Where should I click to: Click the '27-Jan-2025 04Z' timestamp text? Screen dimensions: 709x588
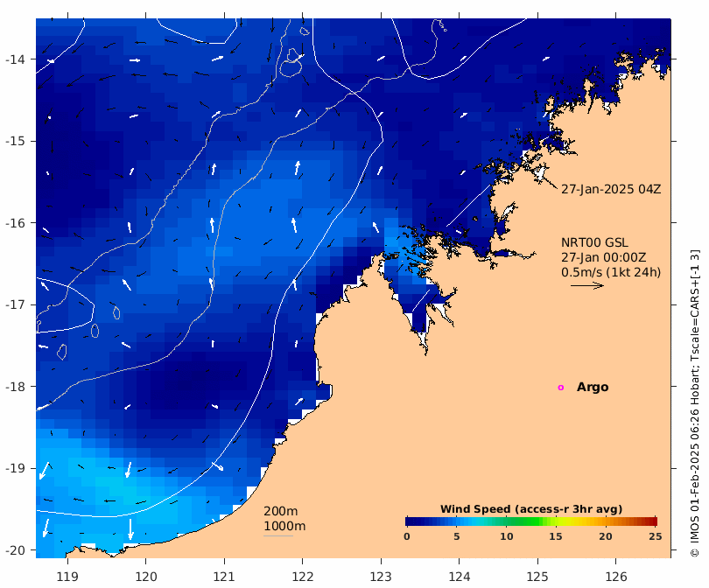coord(611,189)
